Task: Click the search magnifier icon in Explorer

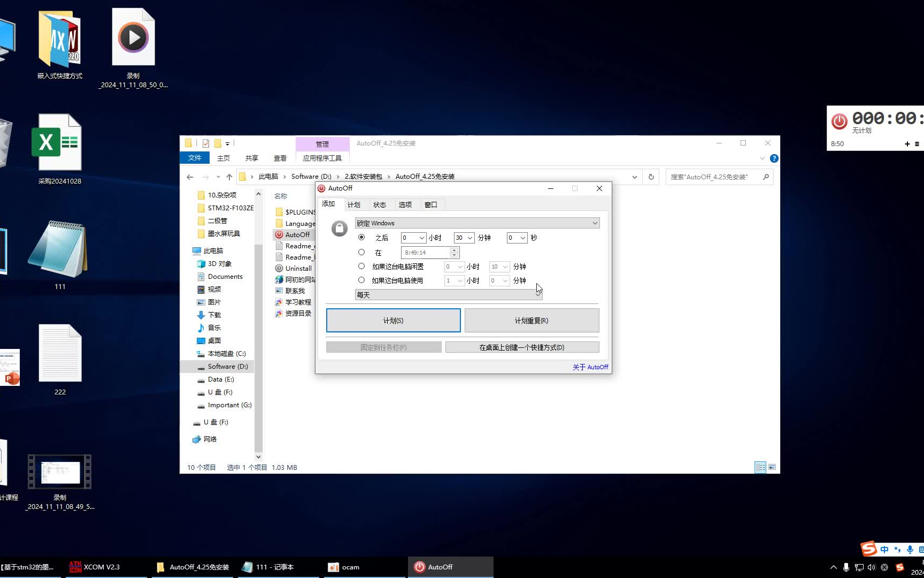Action: (766, 177)
